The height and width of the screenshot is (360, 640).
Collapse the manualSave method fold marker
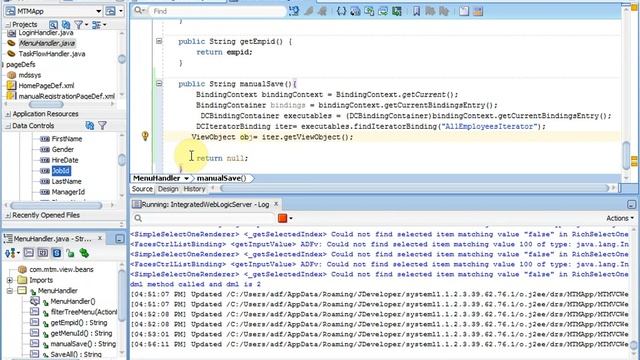coord(159,83)
